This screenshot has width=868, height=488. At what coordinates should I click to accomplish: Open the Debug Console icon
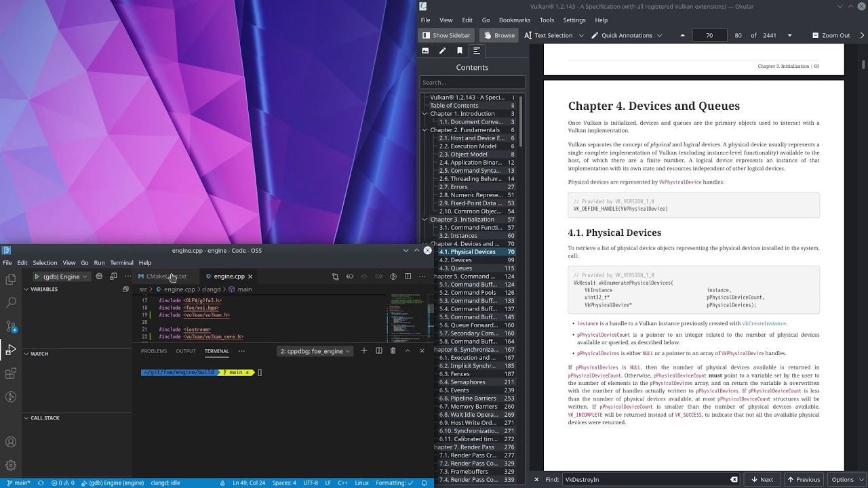(113, 277)
